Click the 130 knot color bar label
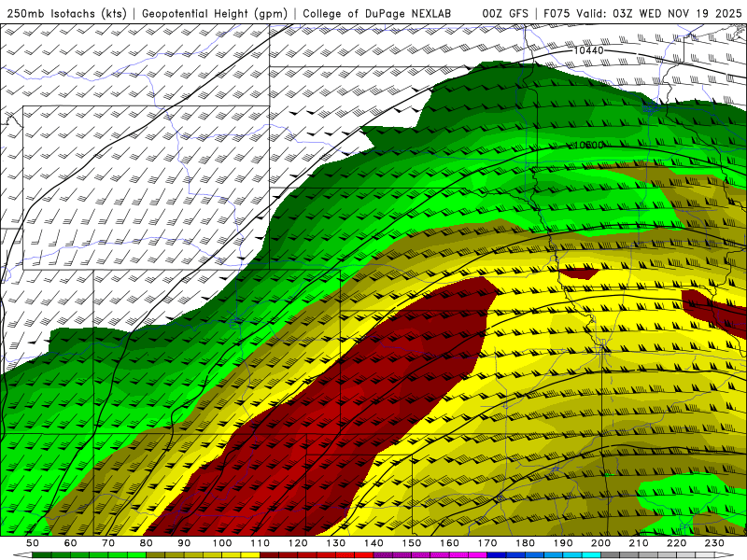 point(336,543)
